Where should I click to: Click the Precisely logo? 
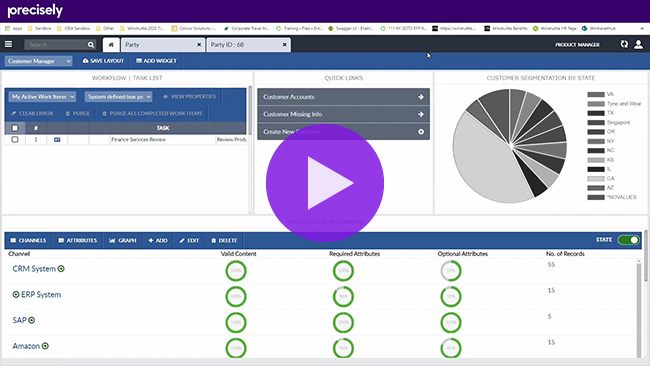(x=35, y=11)
